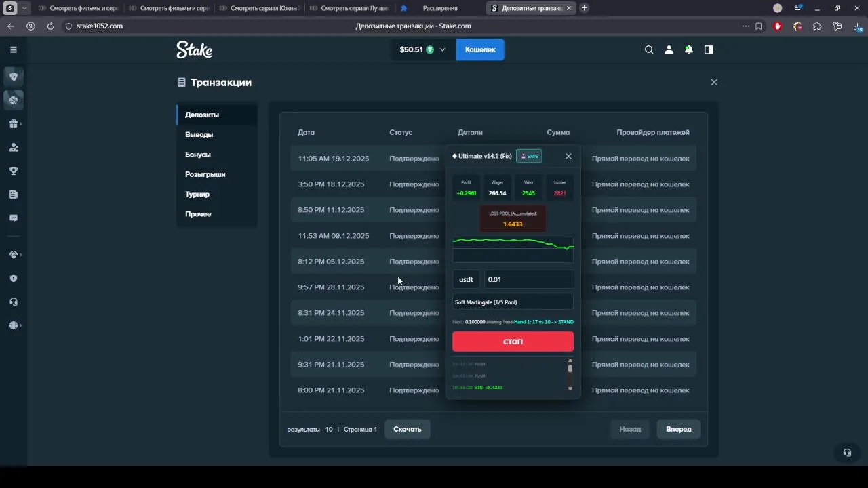Click the Stake logo

pyautogui.click(x=194, y=49)
